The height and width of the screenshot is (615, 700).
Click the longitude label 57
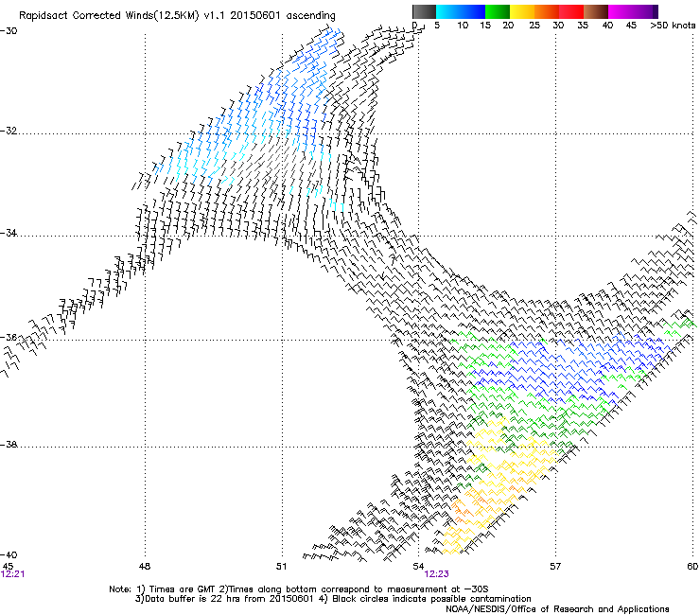[555, 566]
